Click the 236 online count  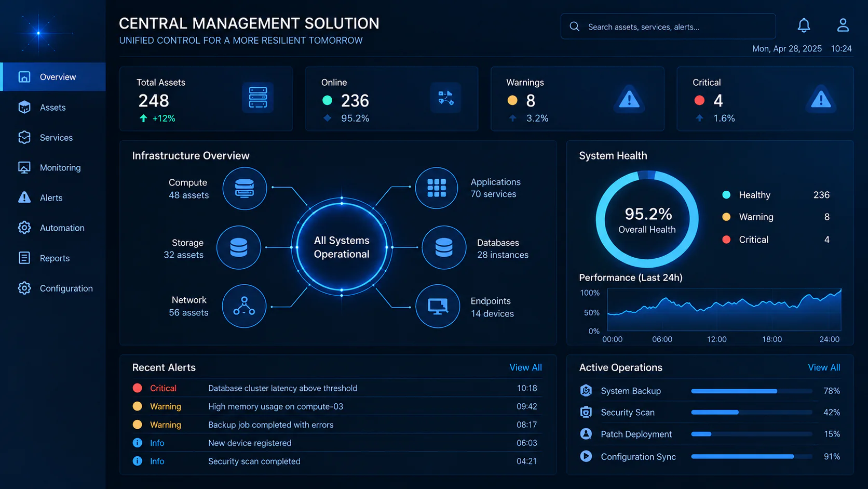click(355, 100)
